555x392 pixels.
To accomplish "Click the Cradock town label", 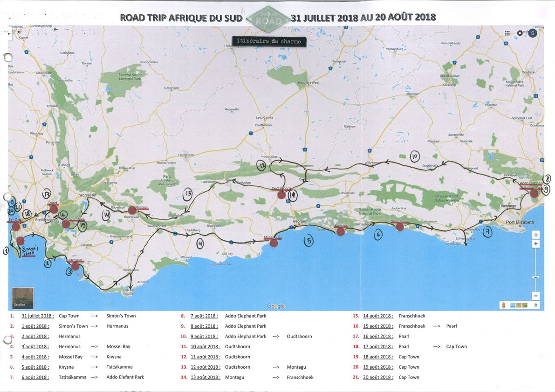I will click(x=528, y=72).
